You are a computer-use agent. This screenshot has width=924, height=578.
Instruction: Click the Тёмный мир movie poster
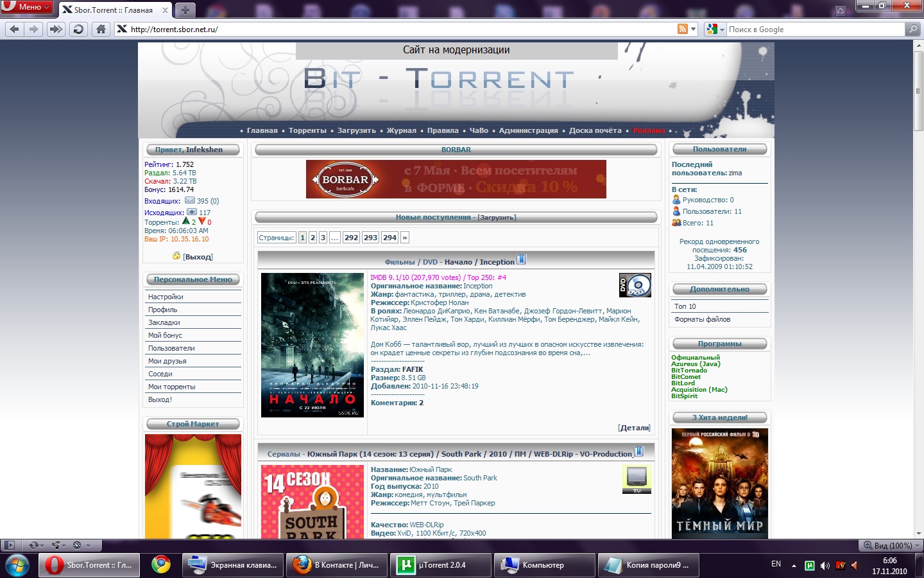tap(720, 483)
